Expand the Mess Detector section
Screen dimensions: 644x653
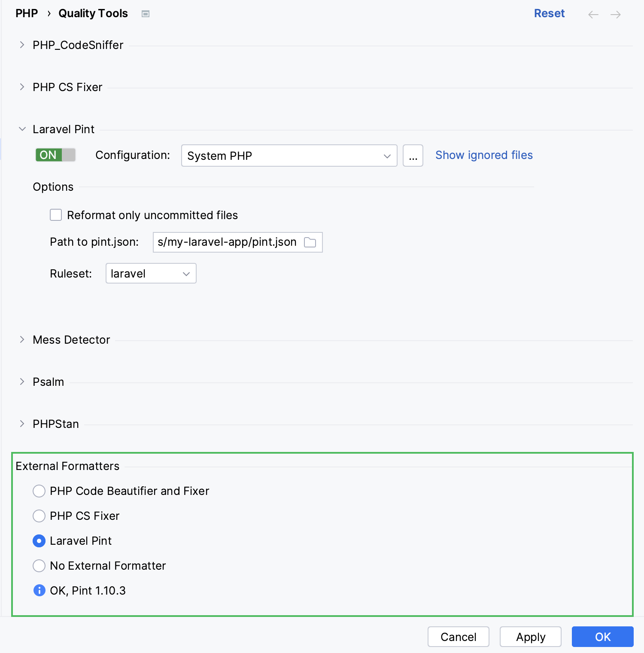click(22, 339)
